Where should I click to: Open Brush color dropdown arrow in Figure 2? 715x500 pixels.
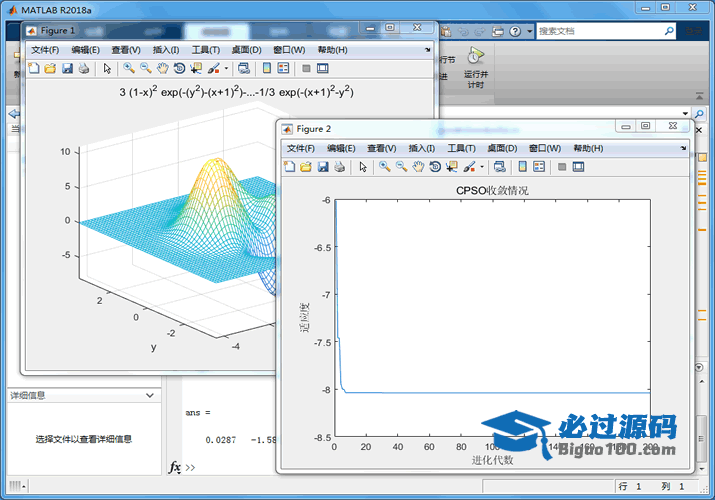[483, 167]
